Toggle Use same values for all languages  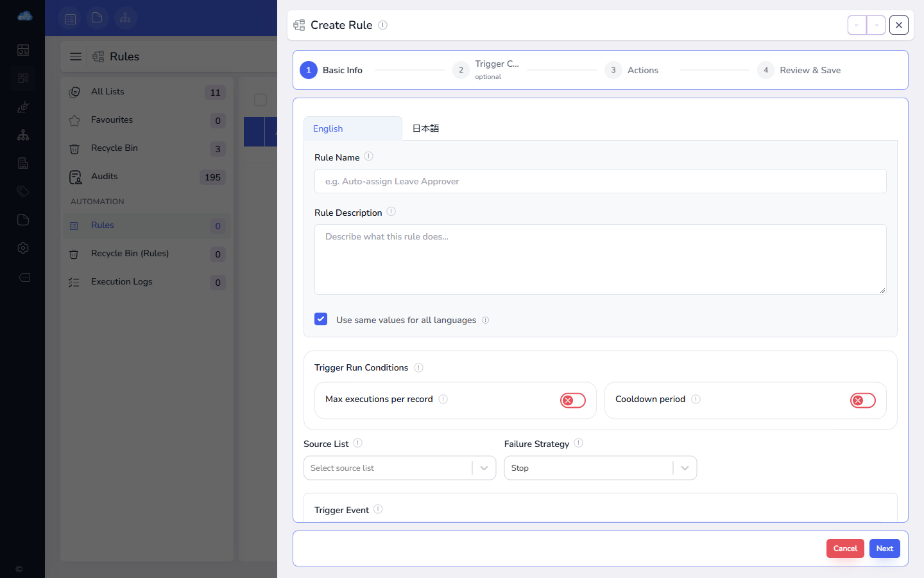[x=321, y=319]
